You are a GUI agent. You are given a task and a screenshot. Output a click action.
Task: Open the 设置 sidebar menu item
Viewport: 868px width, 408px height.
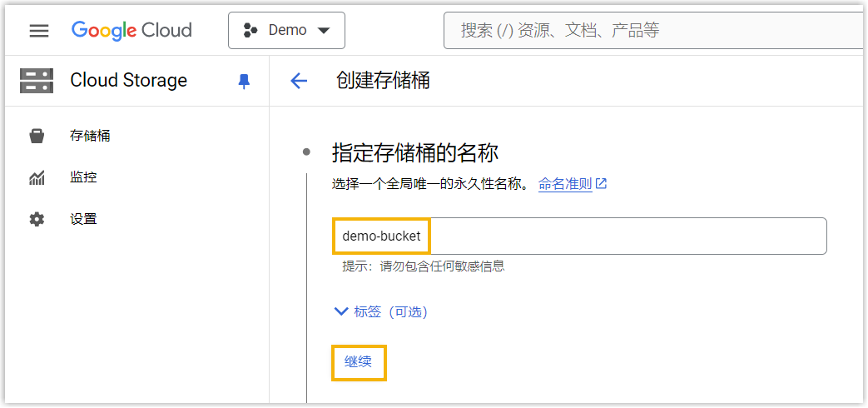83,219
